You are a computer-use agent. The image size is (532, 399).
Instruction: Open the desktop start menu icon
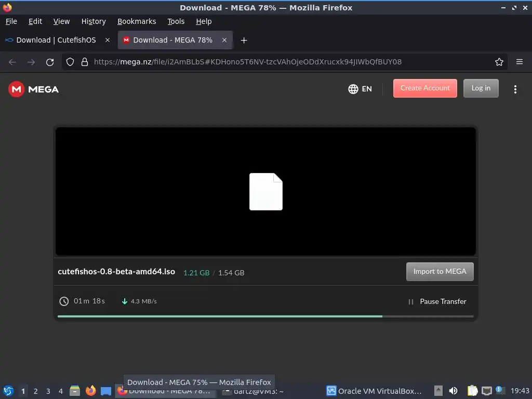click(8, 391)
